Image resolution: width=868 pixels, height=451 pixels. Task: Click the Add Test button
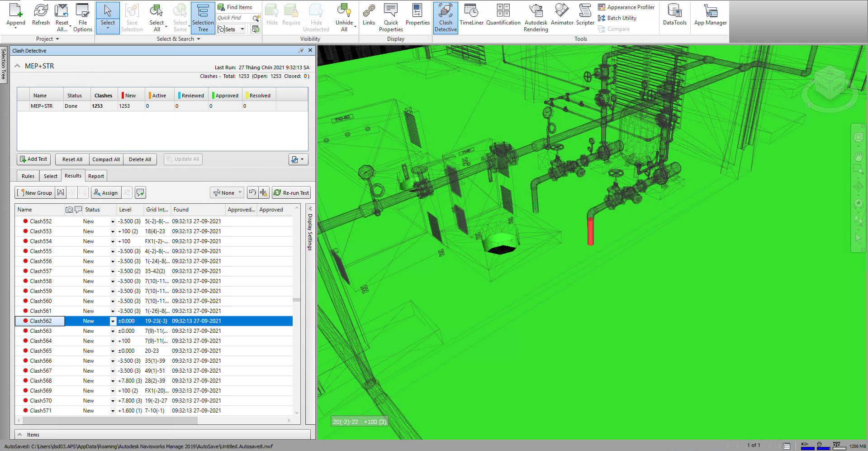tap(33, 159)
